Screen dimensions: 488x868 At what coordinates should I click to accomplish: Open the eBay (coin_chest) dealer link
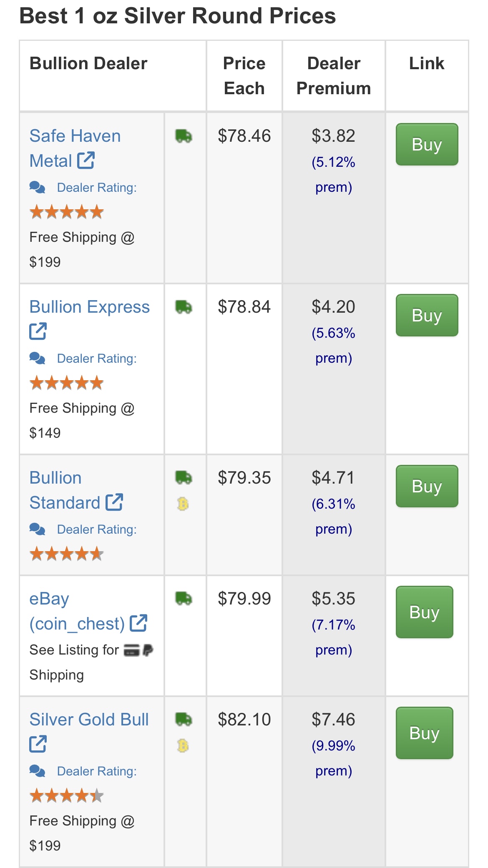tap(77, 611)
